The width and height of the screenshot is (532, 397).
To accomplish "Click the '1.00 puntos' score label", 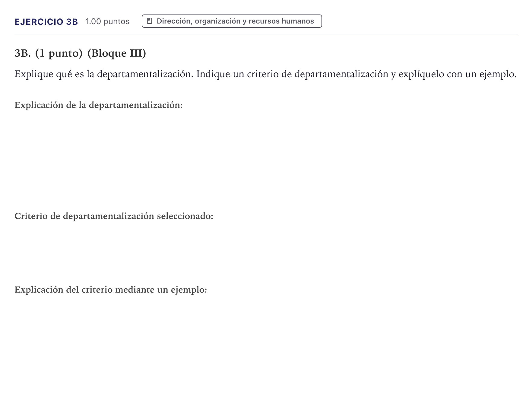I will click(x=107, y=21).
